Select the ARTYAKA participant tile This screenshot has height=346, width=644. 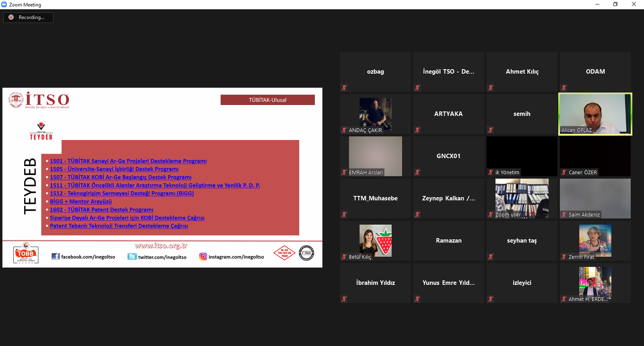(x=449, y=114)
